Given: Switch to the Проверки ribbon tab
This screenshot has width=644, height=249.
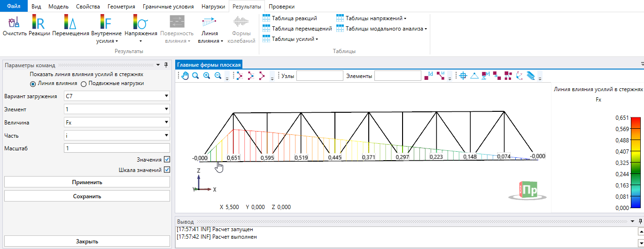Looking at the screenshot, I should [x=283, y=7].
